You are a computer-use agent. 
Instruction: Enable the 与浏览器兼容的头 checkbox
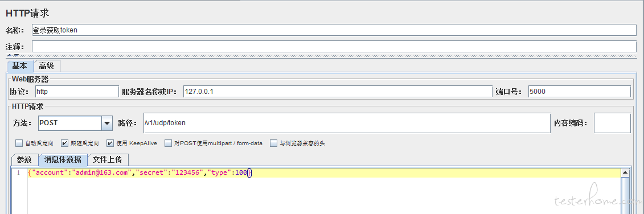tap(273, 143)
